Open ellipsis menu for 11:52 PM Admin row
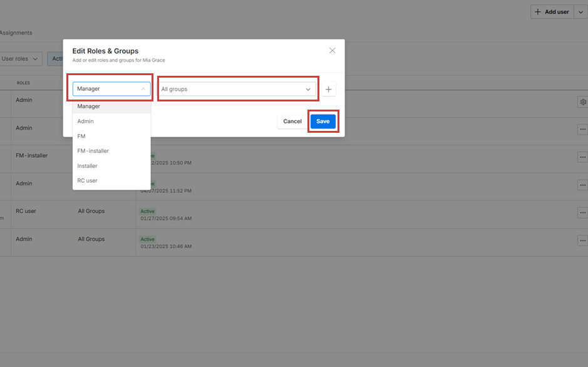 tap(582, 185)
